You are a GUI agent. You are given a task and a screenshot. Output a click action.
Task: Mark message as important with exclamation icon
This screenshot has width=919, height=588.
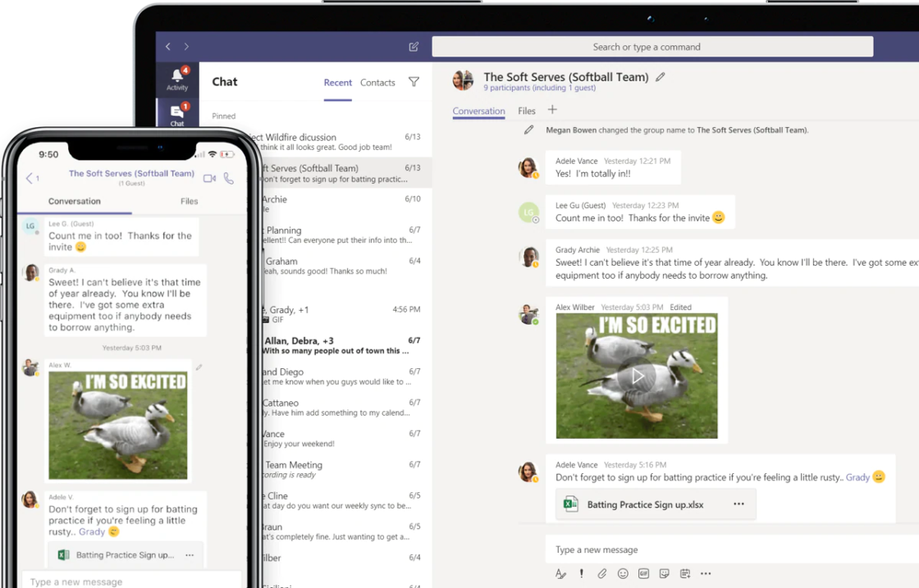(582, 573)
